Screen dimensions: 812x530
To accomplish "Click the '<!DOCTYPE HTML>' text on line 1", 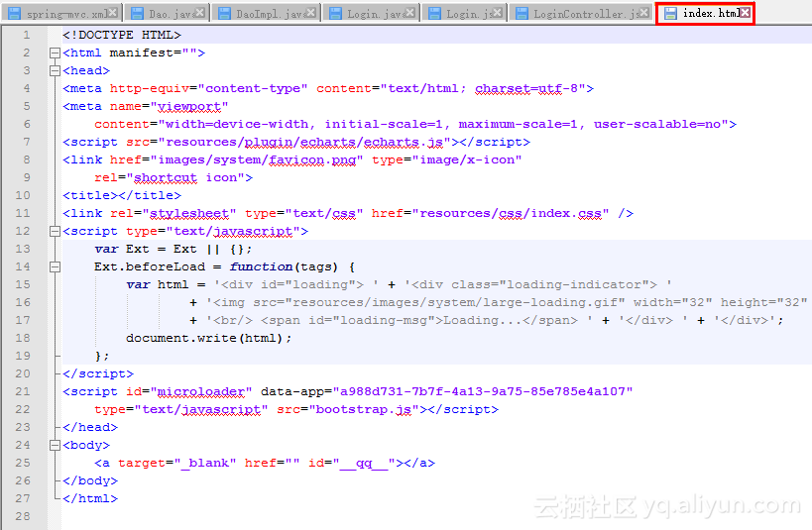I will [122, 36].
